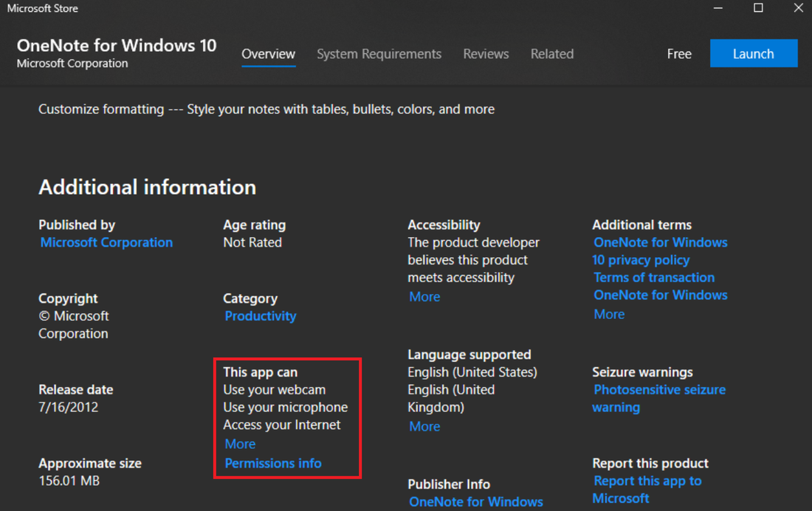Select the release date 7/16/2012
This screenshot has width=812, height=511.
69,408
